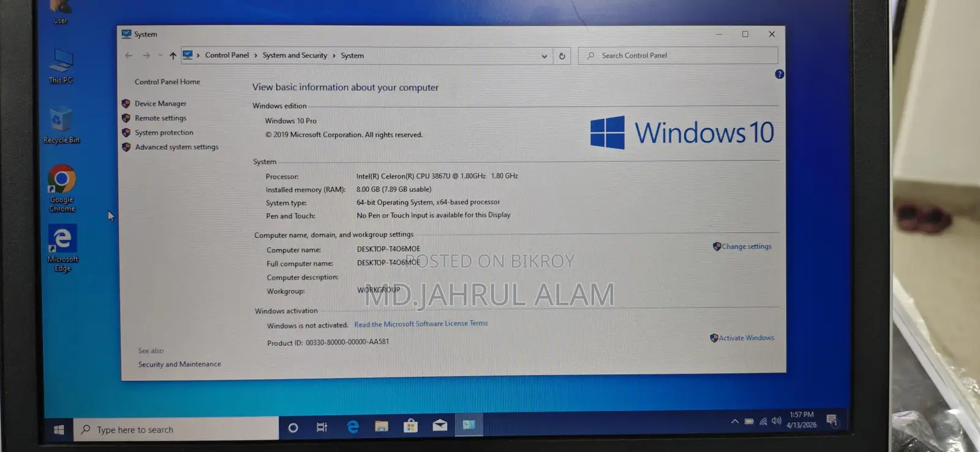Image resolution: width=980 pixels, height=452 pixels.
Task: Open Advanced system settings
Action: (x=176, y=147)
